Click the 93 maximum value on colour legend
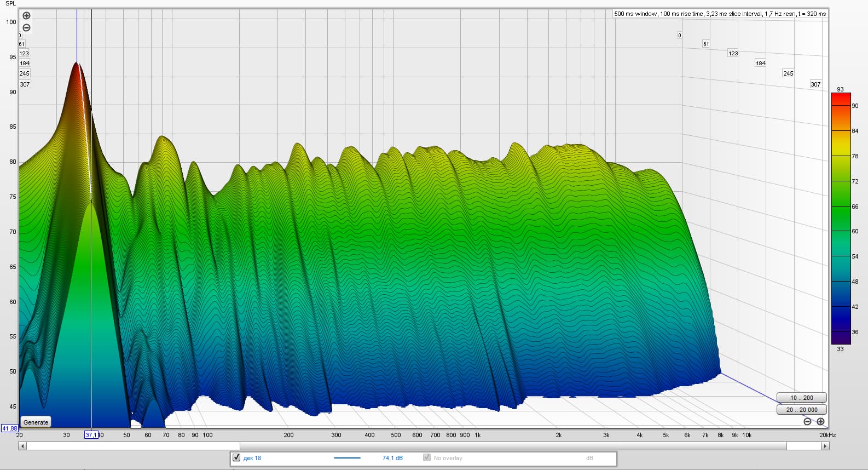The width and height of the screenshot is (868, 470). tap(840, 89)
